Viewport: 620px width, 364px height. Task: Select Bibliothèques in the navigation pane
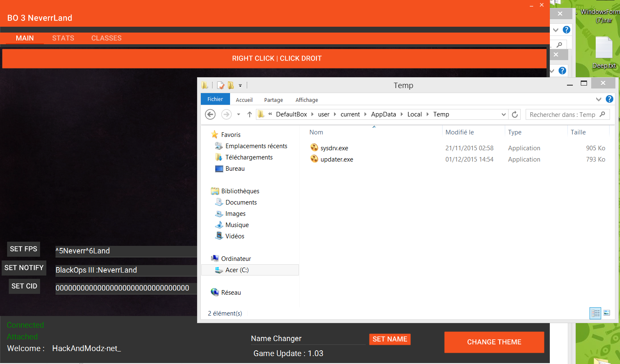point(240,191)
